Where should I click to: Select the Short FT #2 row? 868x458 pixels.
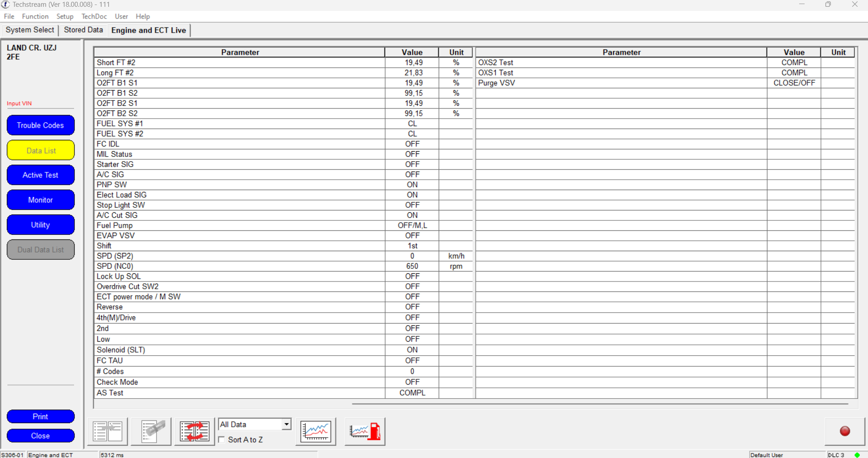pyautogui.click(x=283, y=62)
